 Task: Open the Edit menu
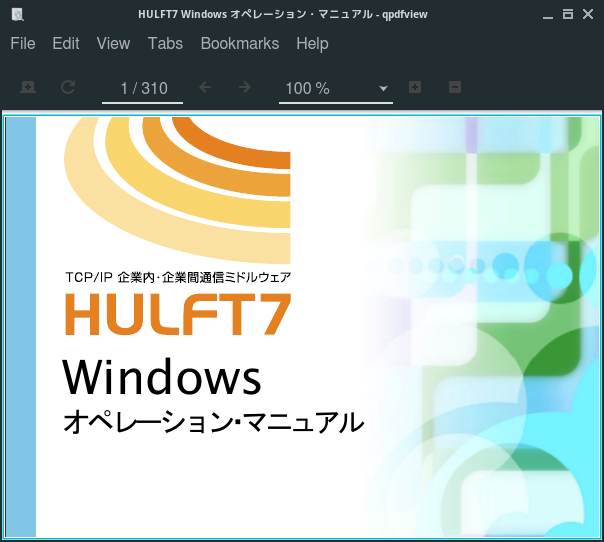[x=66, y=44]
